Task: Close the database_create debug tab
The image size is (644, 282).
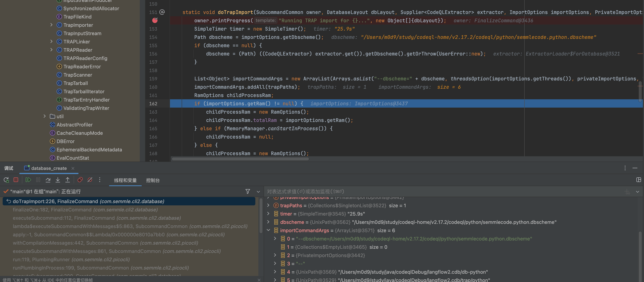Action: pos(73,168)
